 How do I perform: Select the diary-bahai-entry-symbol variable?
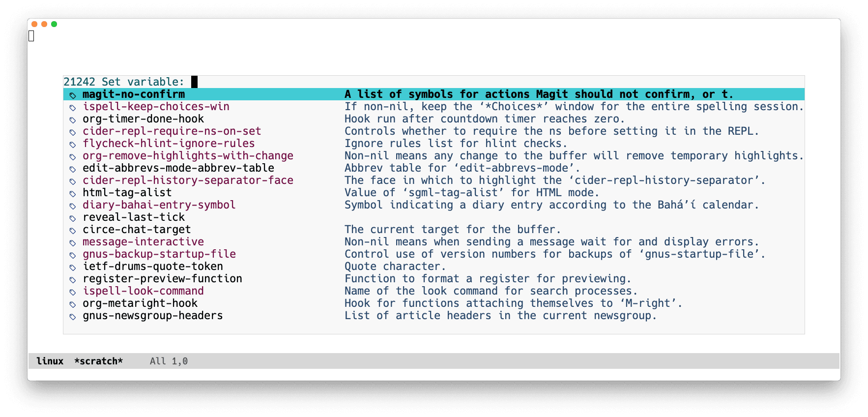(159, 205)
